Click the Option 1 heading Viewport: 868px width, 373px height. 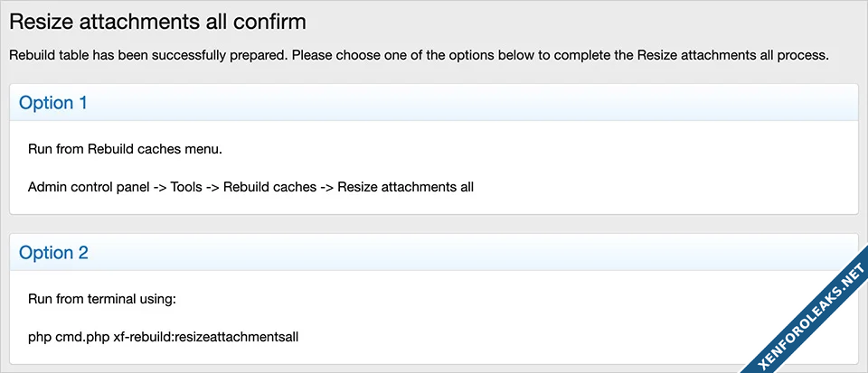pyautogui.click(x=53, y=103)
